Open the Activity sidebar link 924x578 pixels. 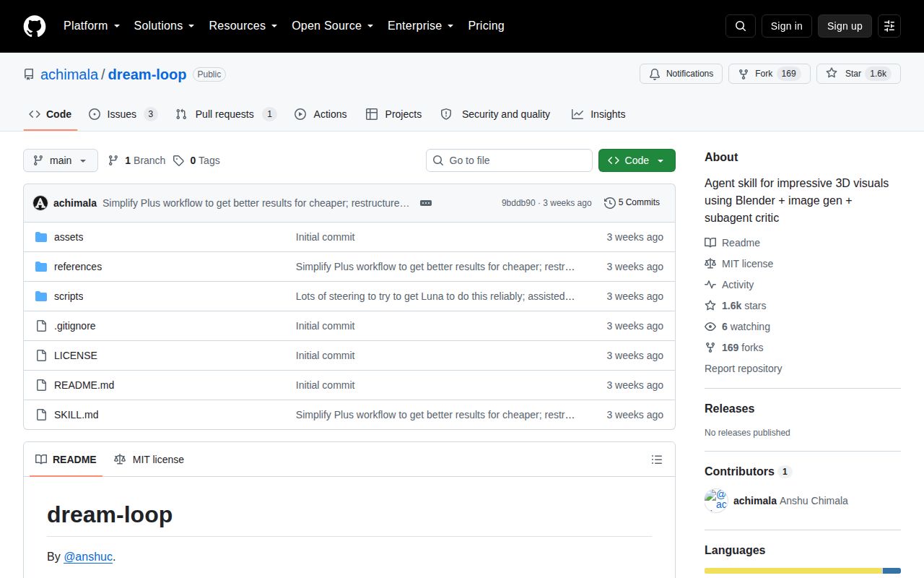click(729, 285)
